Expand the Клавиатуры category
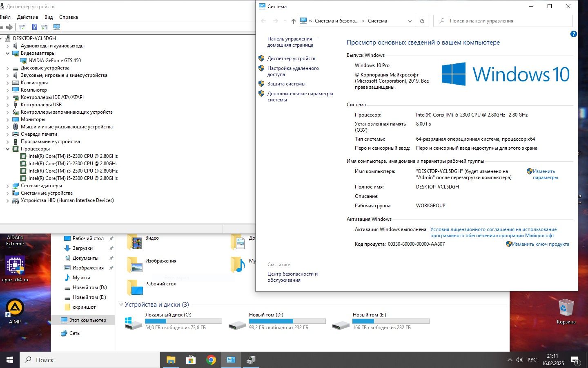Viewport: 588px width, 368px height. [x=7, y=83]
